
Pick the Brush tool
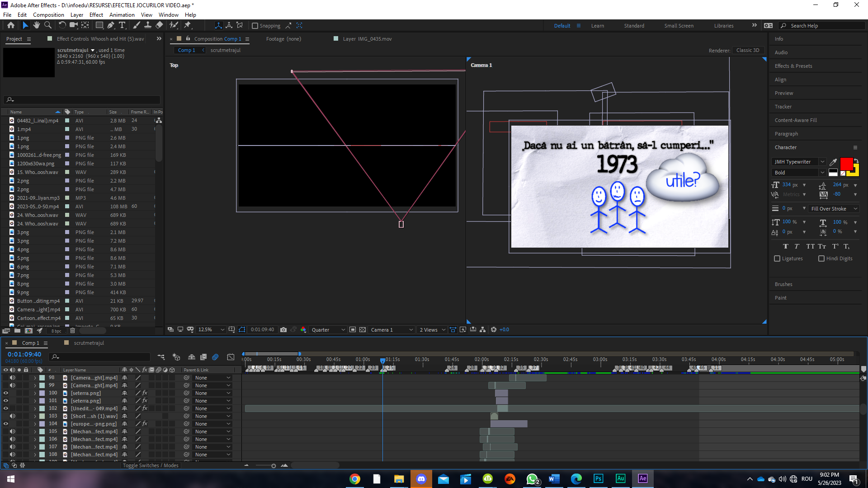click(x=137, y=25)
